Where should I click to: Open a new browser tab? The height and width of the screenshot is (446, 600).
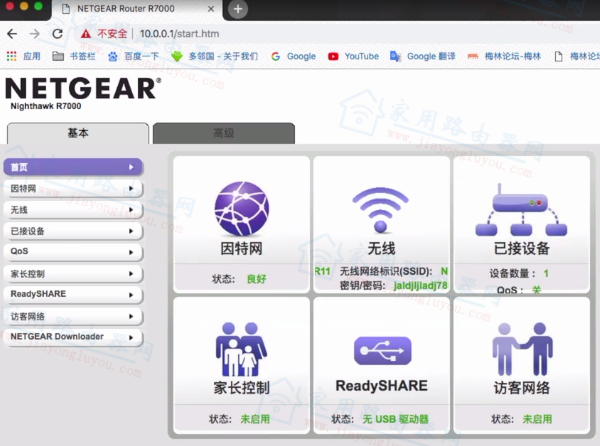coord(238,9)
